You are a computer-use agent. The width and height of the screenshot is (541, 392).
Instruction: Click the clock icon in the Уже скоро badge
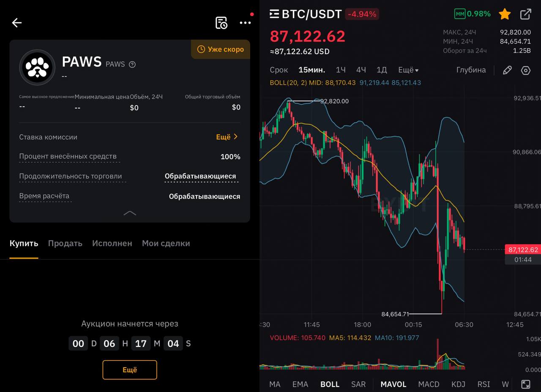(201, 49)
